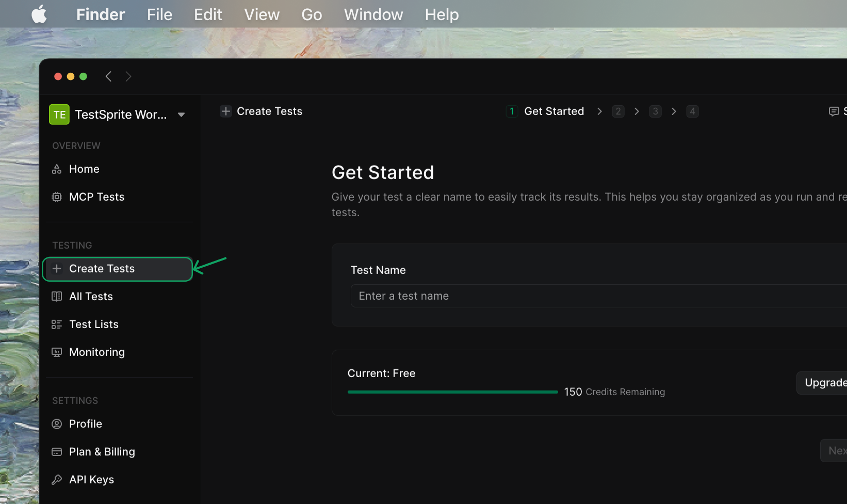847x504 pixels.
Task: Click the plus icon beside sidebar Create Tests
Action: [x=57, y=269]
